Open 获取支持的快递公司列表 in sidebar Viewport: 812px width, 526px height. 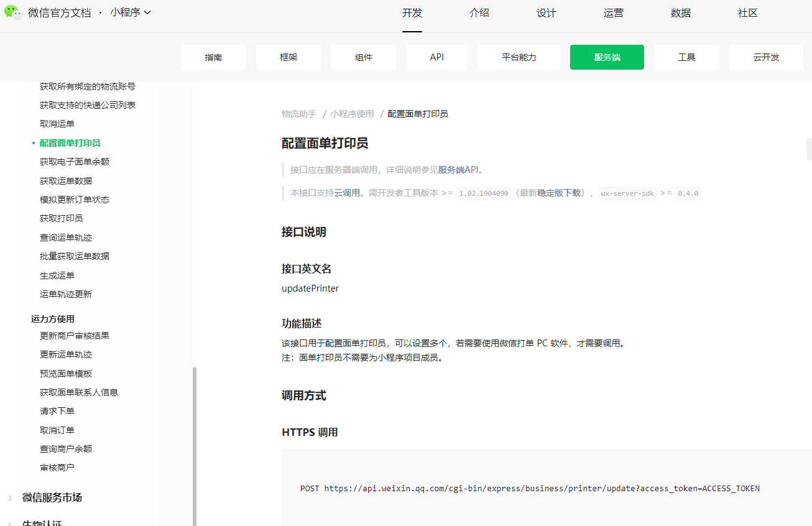coord(88,105)
